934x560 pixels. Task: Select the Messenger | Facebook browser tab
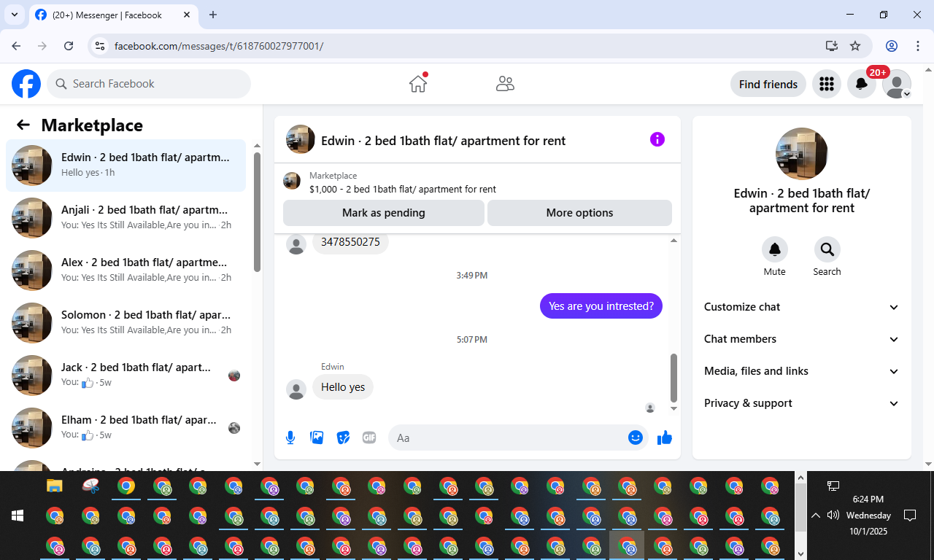coord(113,15)
